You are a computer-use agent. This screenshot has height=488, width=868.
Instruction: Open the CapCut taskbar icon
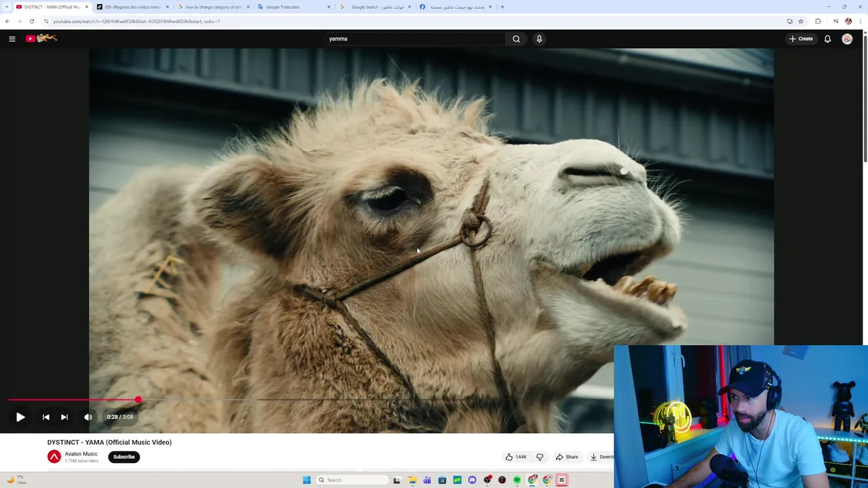click(561, 480)
